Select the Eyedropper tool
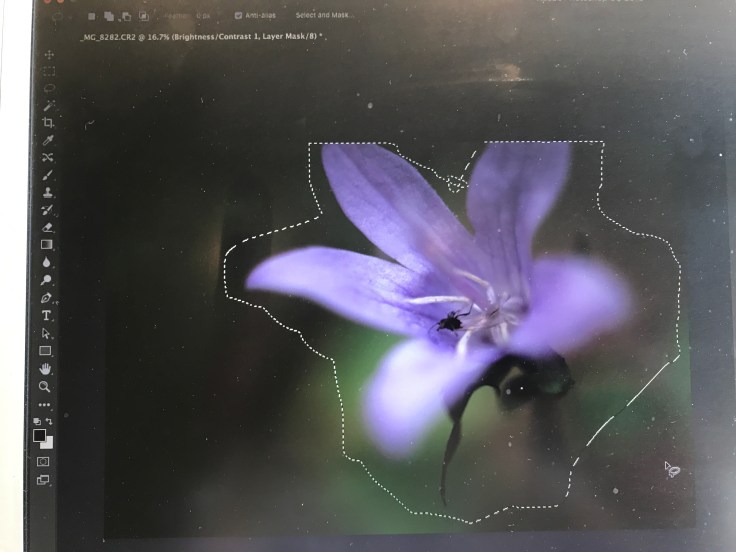This screenshot has width=736, height=552. [48, 140]
